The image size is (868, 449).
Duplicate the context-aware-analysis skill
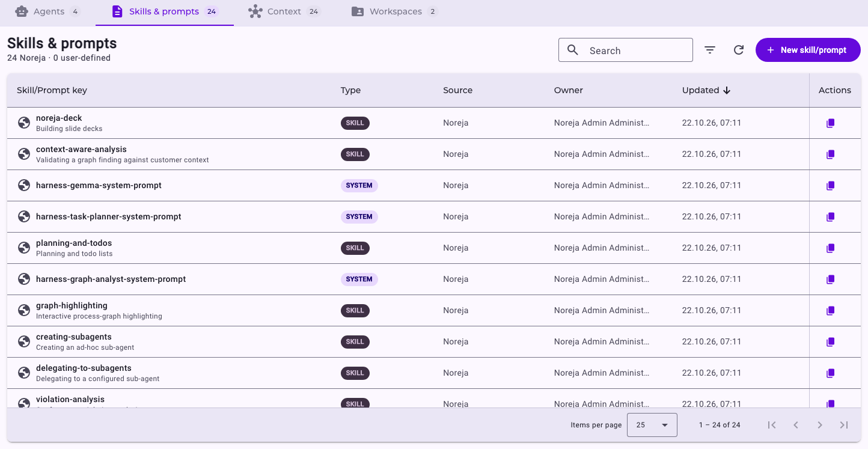[830, 154]
